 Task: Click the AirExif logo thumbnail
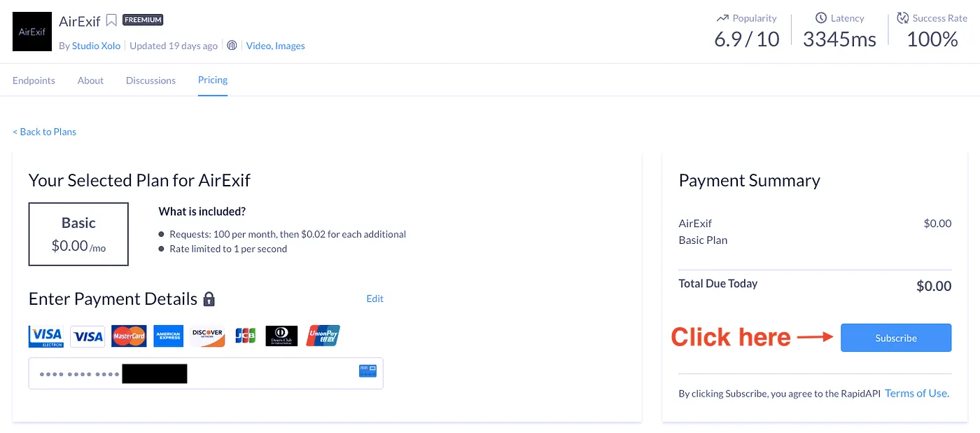(x=32, y=32)
